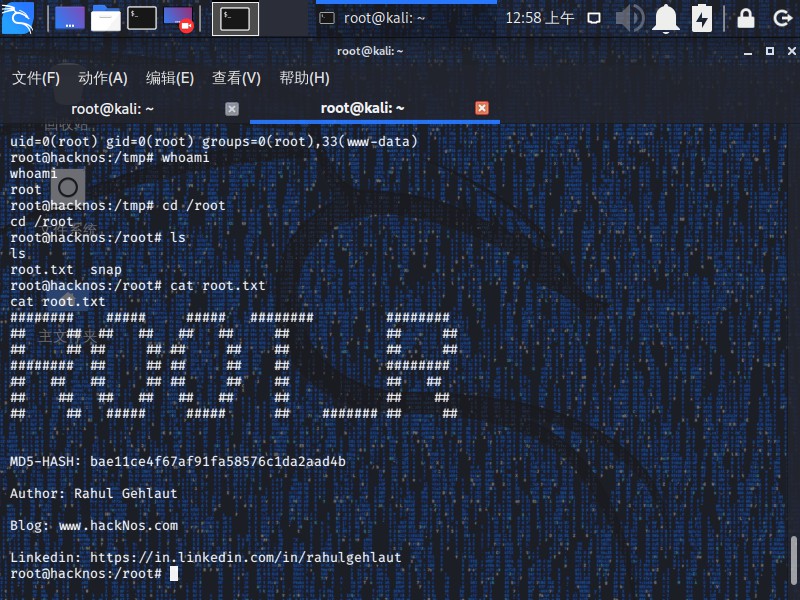The image size is (800, 600).
Task: Open the Kali dragon applications menu
Action: coord(18,18)
